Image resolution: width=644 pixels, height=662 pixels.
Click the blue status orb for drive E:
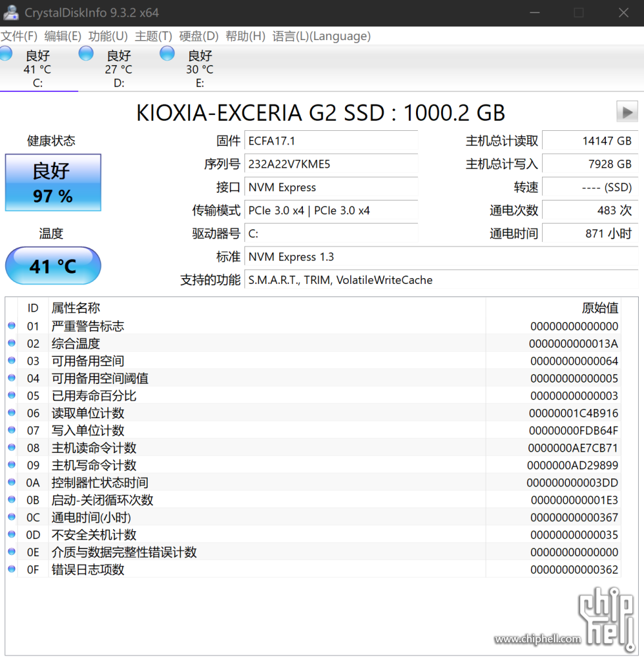(x=167, y=54)
